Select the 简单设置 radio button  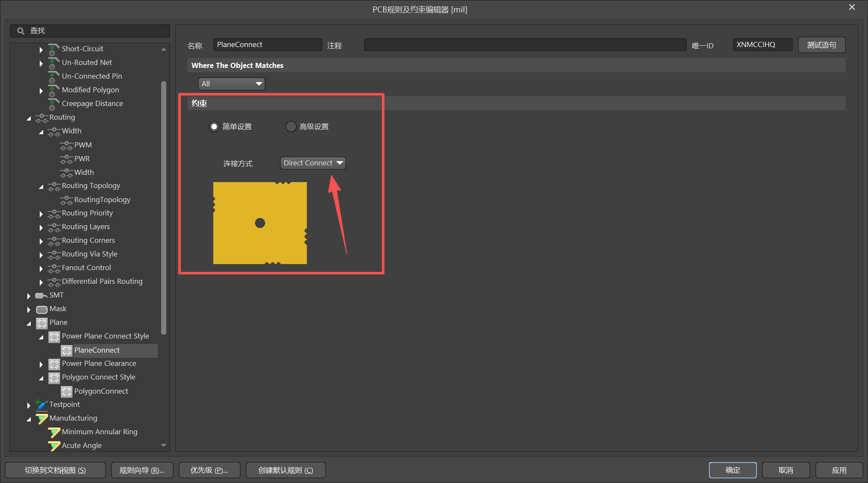pyautogui.click(x=214, y=127)
